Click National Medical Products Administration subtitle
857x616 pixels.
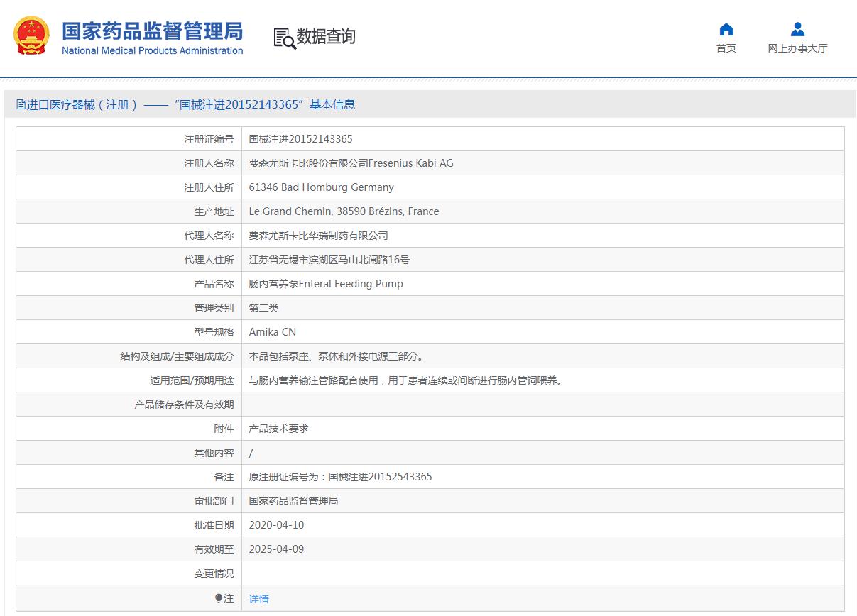coord(153,50)
